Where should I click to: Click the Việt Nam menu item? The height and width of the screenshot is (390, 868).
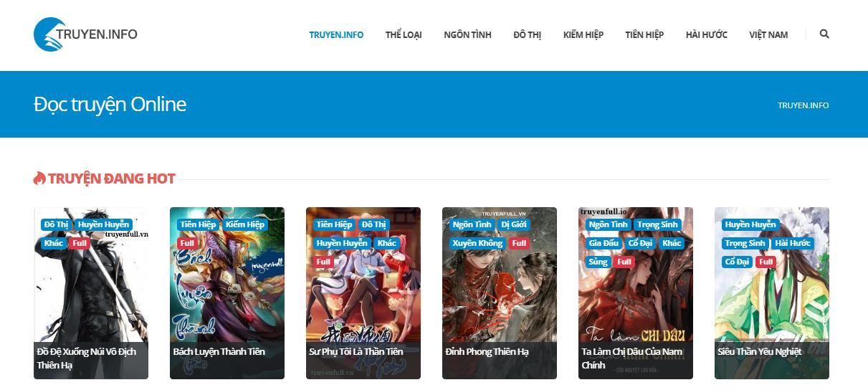(768, 34)
